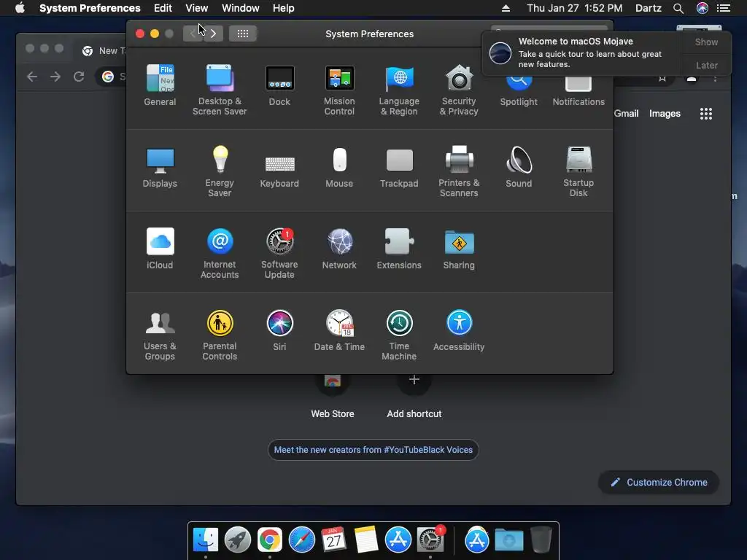Open the Displays preferences pane
This screenshot has width=747, height=560.
[160, 167]
